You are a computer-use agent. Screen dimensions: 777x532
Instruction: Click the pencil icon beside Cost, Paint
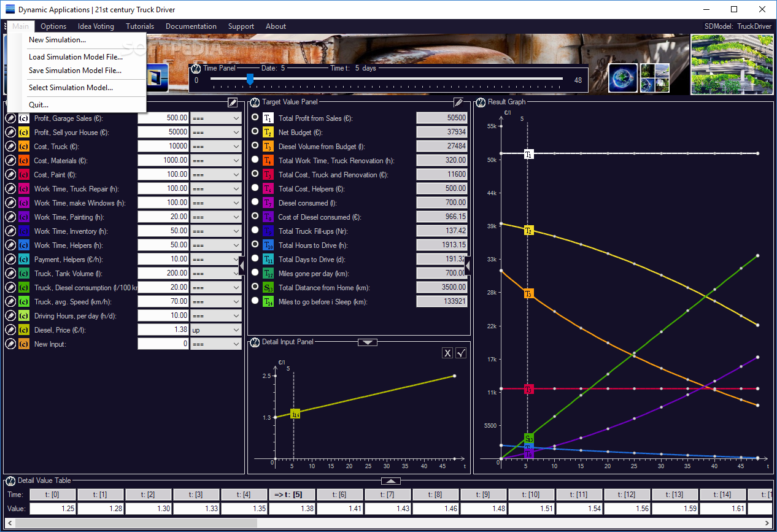[x=10, y=174]
